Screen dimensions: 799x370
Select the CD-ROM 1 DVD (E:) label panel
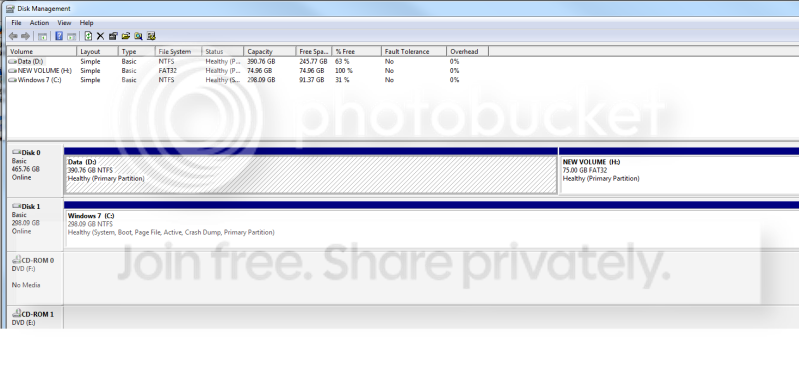pyautogui.click(x=35, y=318)
